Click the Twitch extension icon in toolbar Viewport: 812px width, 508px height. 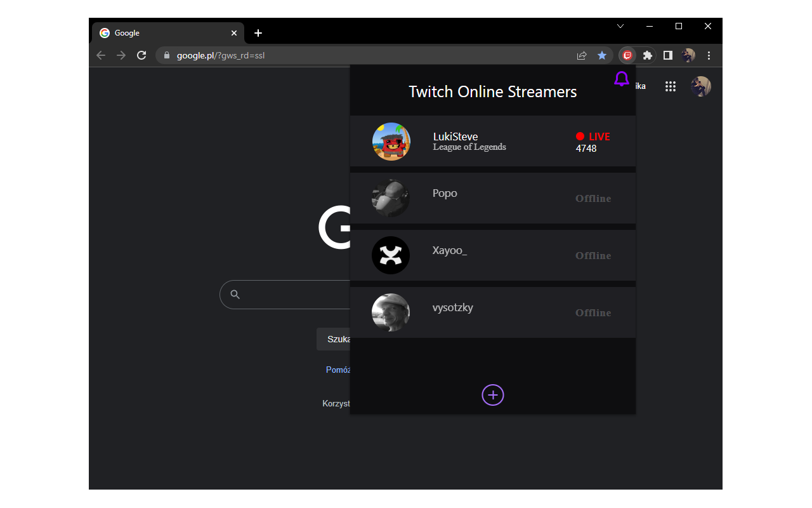pos(627,55)
